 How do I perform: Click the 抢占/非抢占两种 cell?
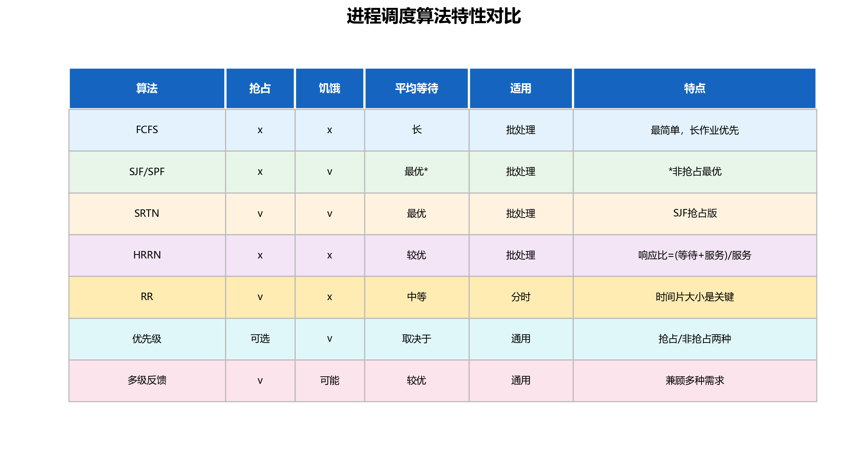click(x=695, y=339)
